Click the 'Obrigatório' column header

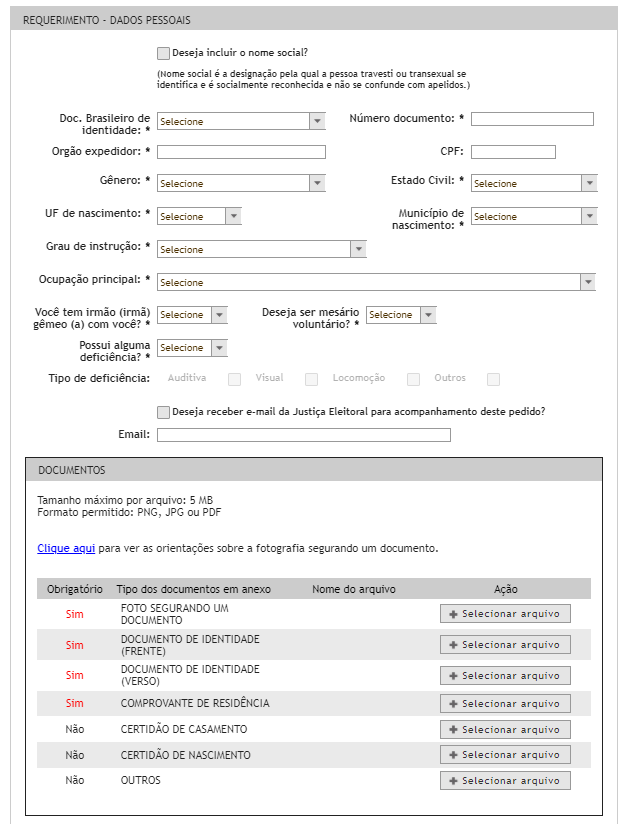75,589
